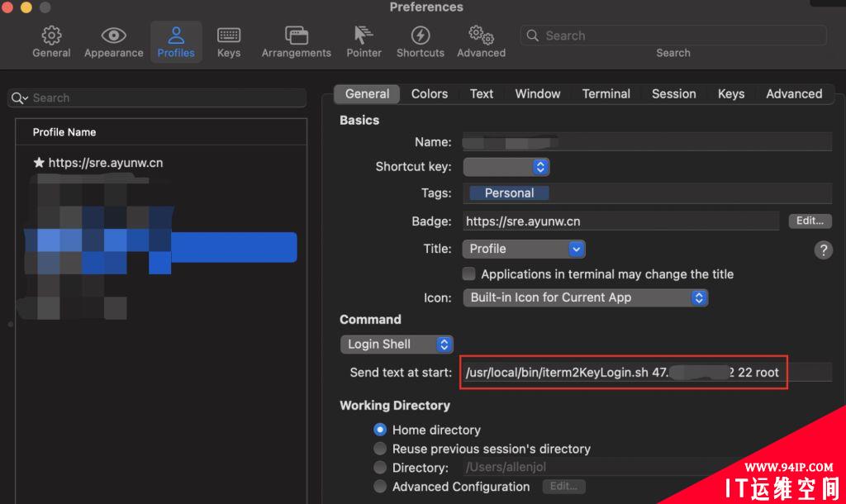Select the Home directory radio button
This screenshot has width=846, height=504.
[x=380, y=430]
